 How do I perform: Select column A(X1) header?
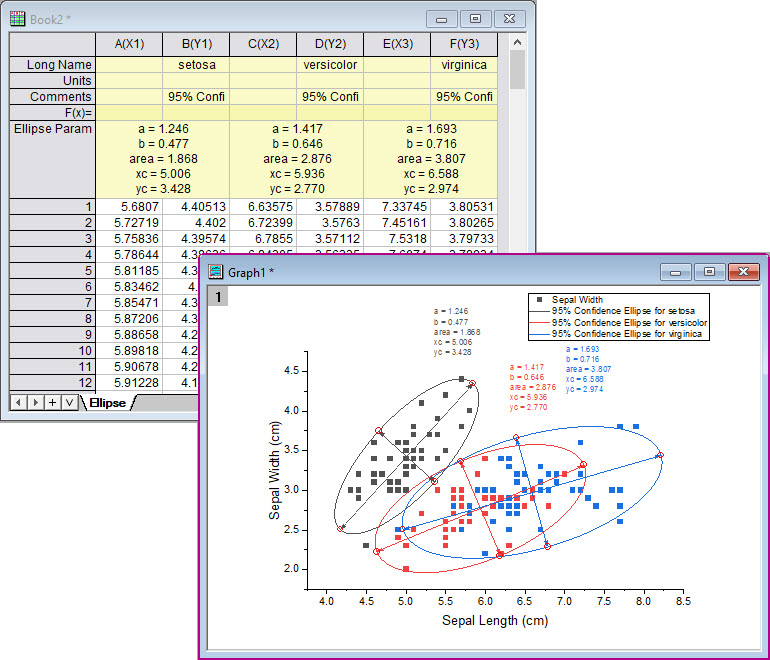[129, 44]
